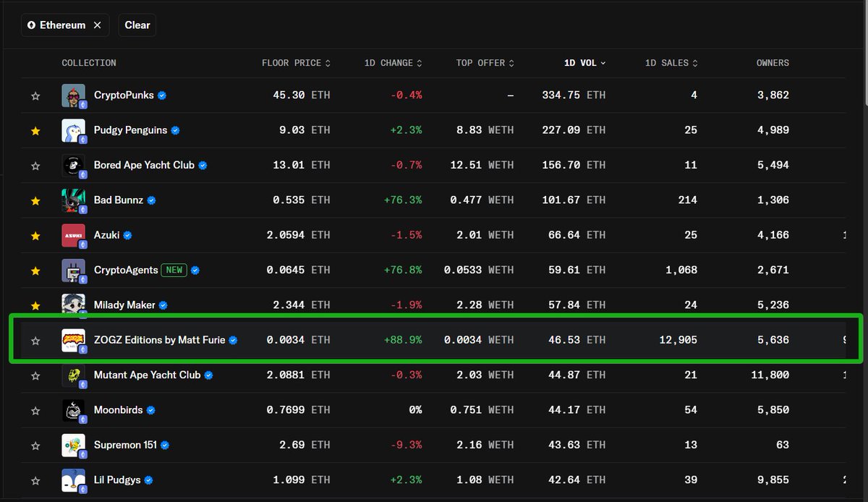The image size is (868, 502).
Task: Click the Owners column header
Action: (x=773, y=63)
